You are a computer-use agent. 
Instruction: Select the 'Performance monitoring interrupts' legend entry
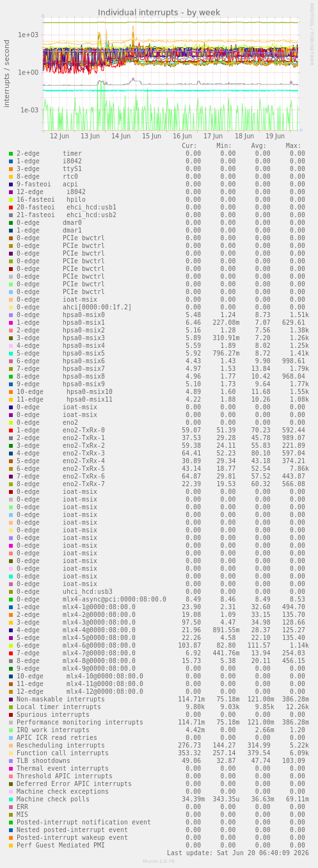coord(80,723)
